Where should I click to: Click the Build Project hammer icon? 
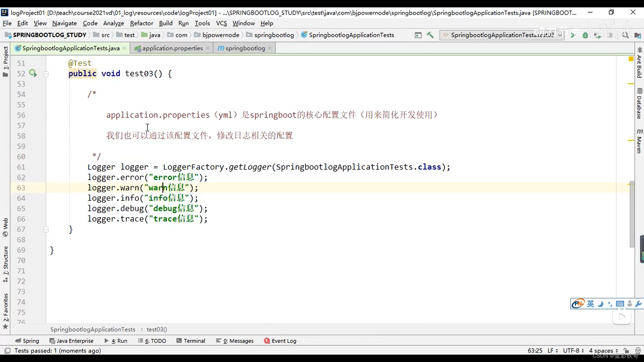(x=430, y=35)
